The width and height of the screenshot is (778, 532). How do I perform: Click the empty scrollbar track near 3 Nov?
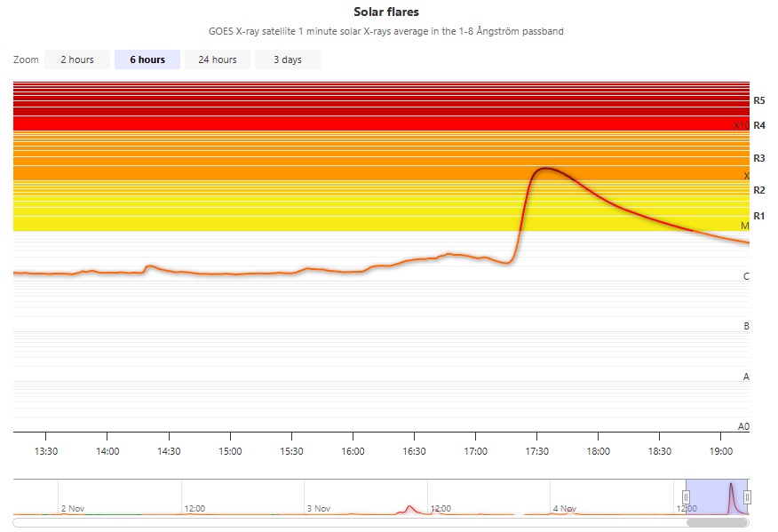[320, 522]
